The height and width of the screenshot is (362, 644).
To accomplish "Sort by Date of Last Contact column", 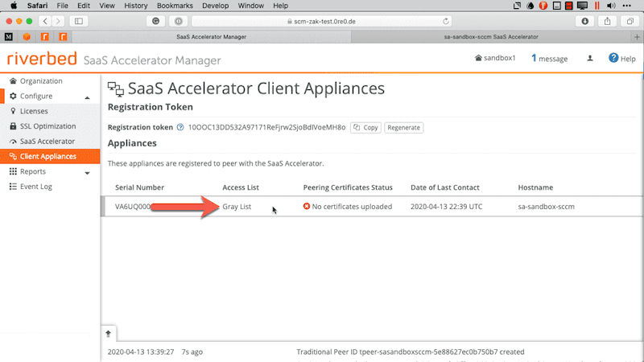I will point(445,187).
